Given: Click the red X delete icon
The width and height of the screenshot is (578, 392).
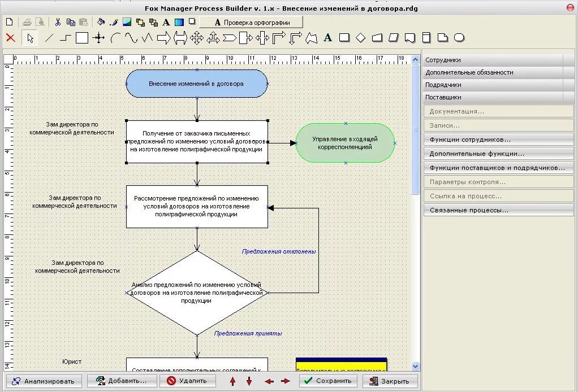Looking at the screenshot, I should [x=11, y=37].
